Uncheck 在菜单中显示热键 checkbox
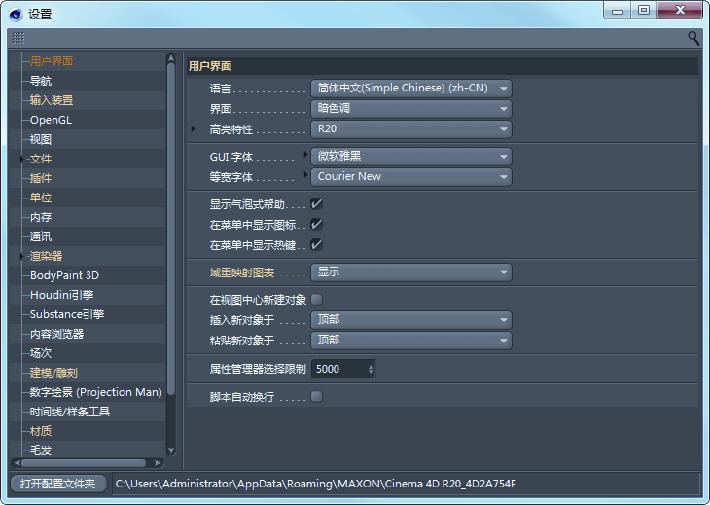Image resolution: width=710 pixels, height=505 pixels. [316, 244]
